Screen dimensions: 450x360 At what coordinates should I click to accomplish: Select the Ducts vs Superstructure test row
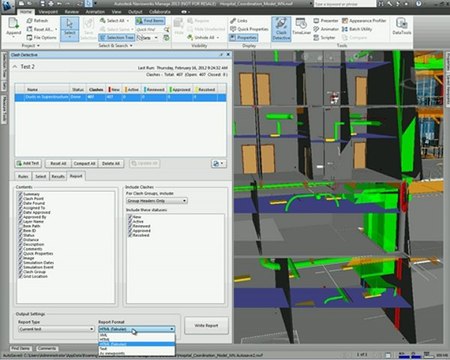(121, 97)
